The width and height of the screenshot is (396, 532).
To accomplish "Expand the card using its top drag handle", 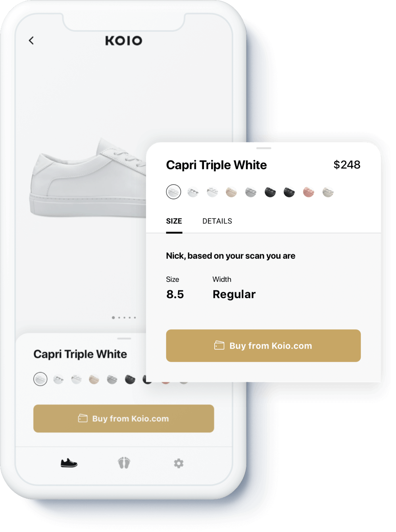I will click(x=264, y=148).
